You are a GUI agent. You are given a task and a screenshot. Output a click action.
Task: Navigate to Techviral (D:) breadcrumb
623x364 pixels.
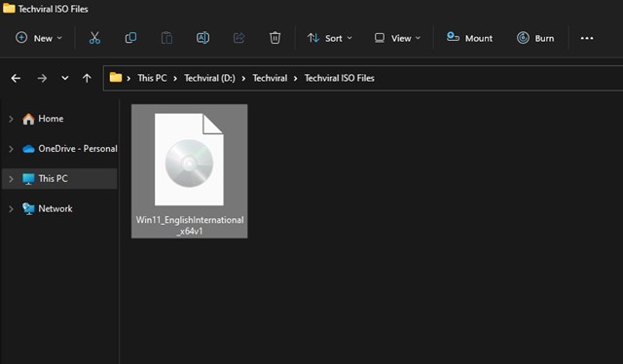(209, 78)
